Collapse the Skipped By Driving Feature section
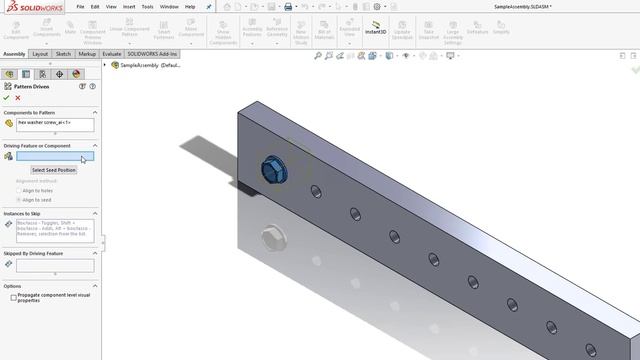This screenshot has width=640, height=360. coord(95,253)
